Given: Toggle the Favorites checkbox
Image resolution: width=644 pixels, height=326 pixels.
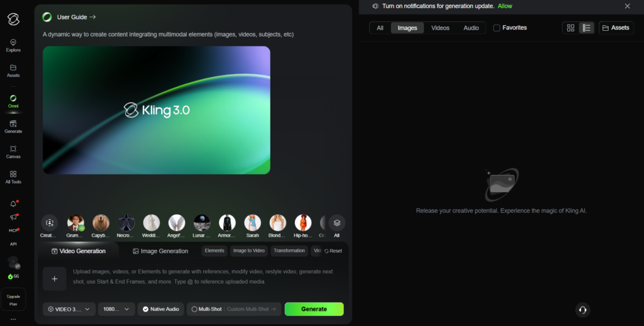Looking at the screenshot, I should tap(497, 28).
